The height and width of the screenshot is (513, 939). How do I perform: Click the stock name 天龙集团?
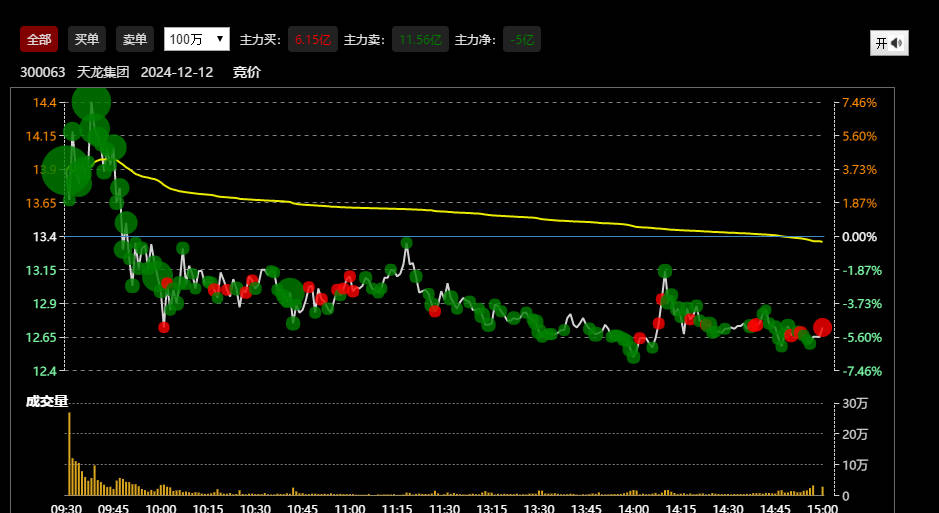click(x=103, y=72)
